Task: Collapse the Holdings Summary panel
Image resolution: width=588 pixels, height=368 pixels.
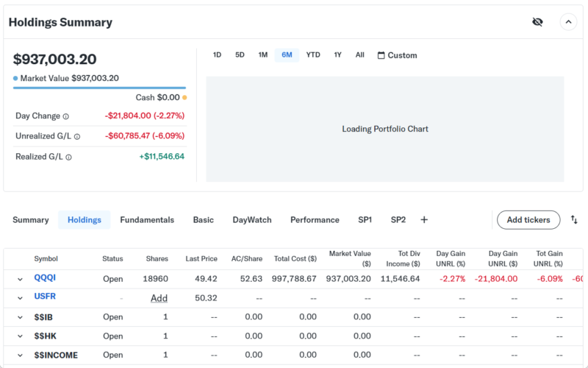Action: 568,22
